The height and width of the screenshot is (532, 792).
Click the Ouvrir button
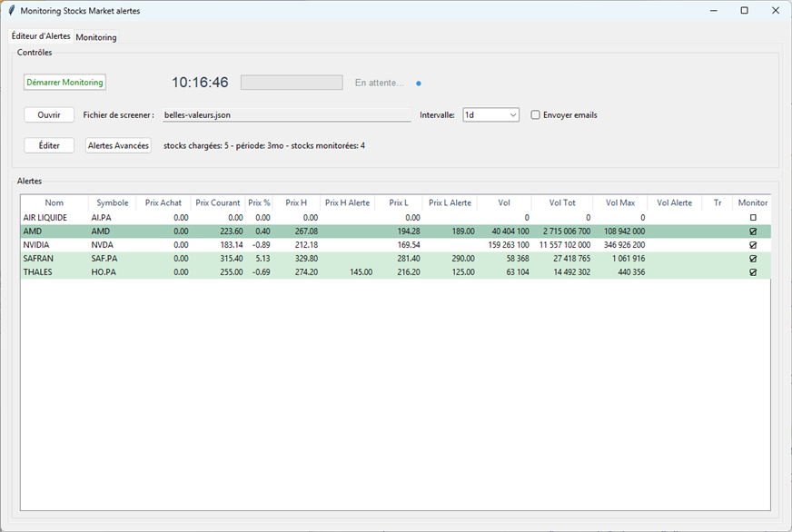(x=49, y=115)
